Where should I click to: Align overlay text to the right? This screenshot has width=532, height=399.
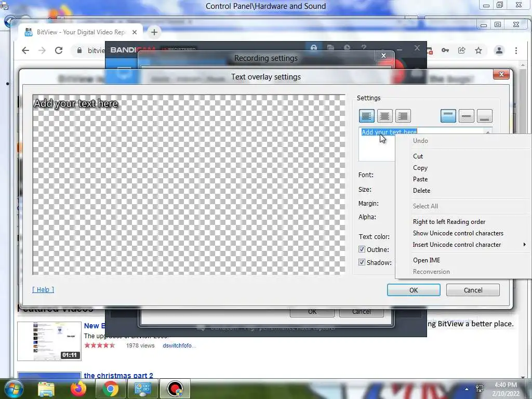(403, 116)
